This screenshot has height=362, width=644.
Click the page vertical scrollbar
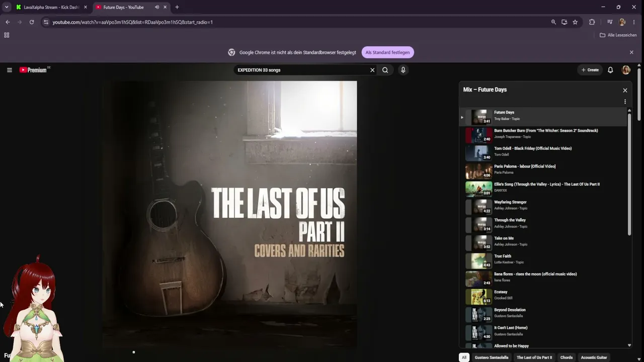(639, 94)
